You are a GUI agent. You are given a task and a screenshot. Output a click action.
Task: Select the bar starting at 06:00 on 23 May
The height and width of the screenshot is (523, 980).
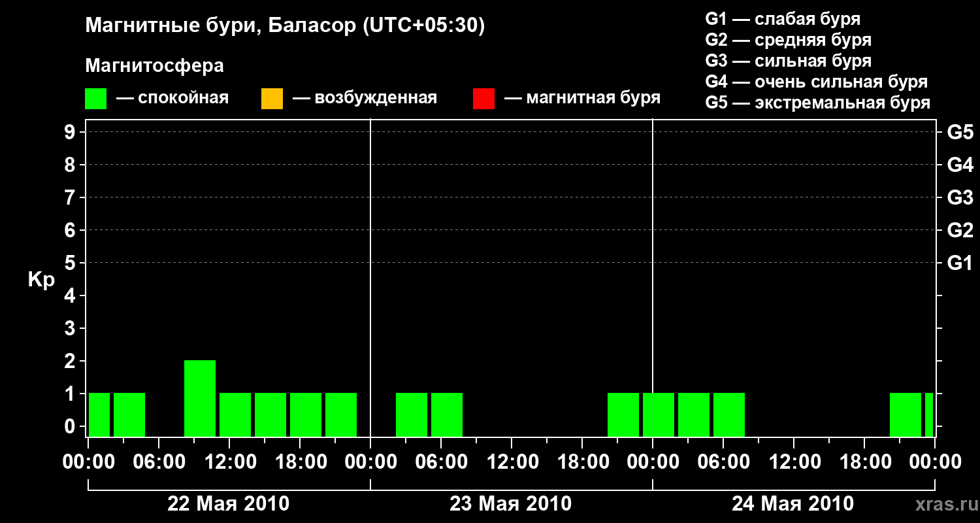coord(447,414)
